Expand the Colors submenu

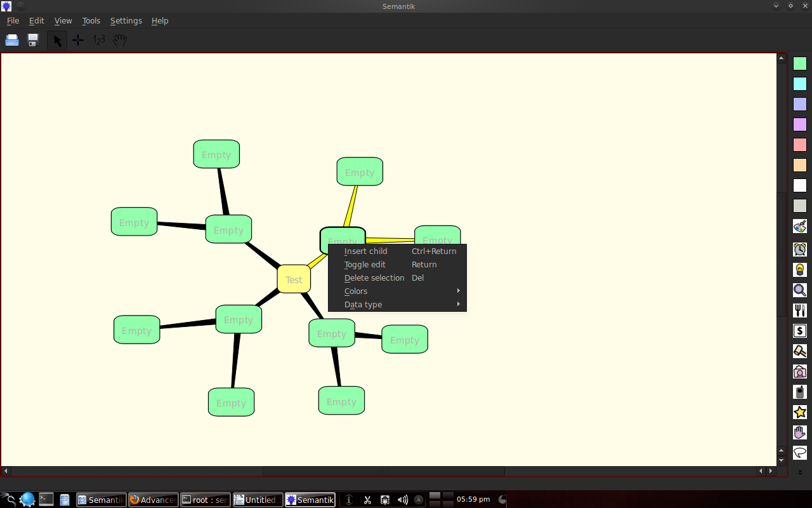point(397,291)
